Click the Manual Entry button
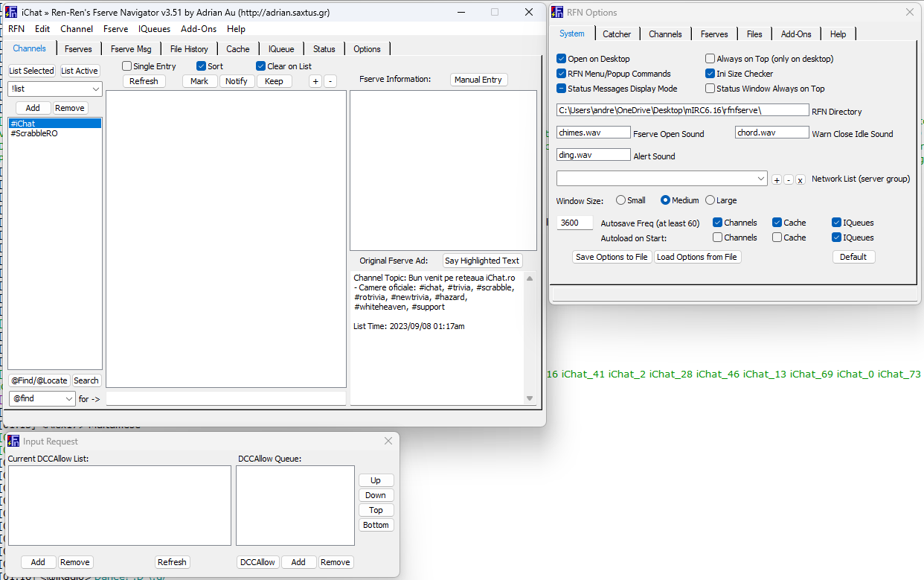Image resolution: width=924 pixels, height=580 pixels. (x=478, y=80)
